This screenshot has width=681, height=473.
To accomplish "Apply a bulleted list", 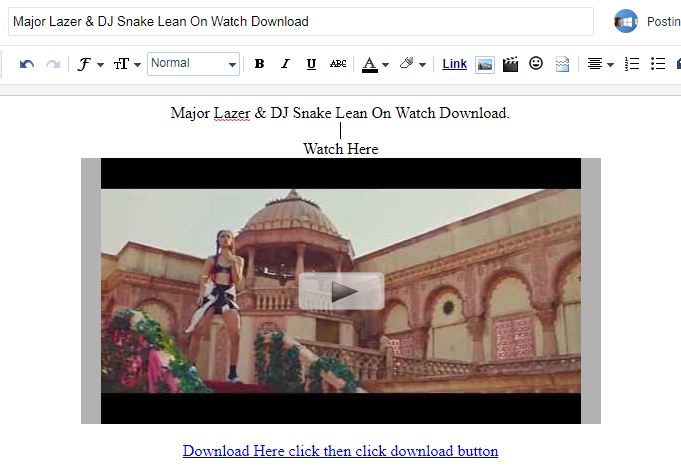I will pyautogui.click(x=658, y=64).
